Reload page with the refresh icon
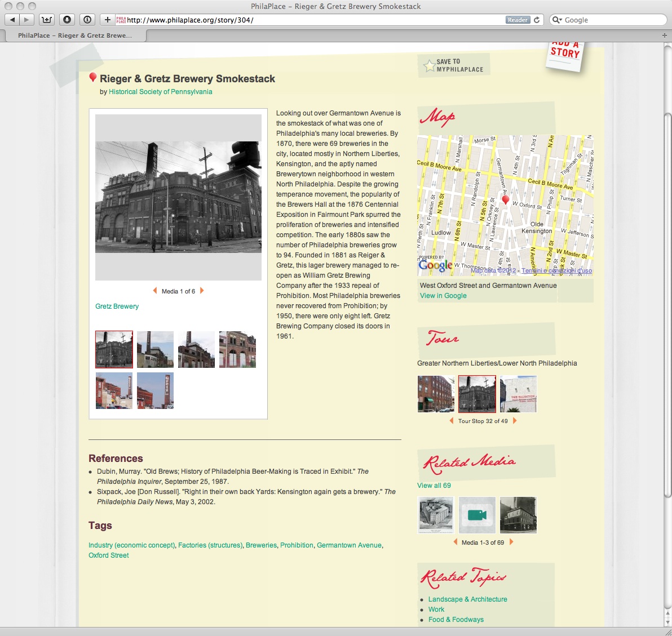The image size is (672, 636). tap(537, 20)
